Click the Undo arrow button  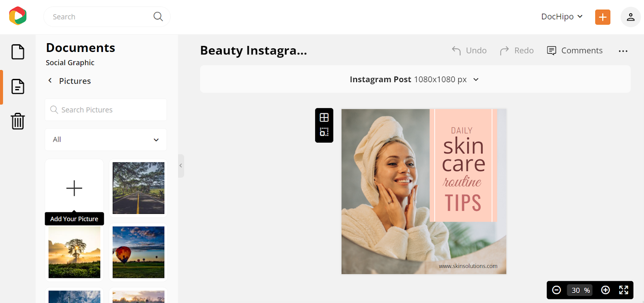469,50
